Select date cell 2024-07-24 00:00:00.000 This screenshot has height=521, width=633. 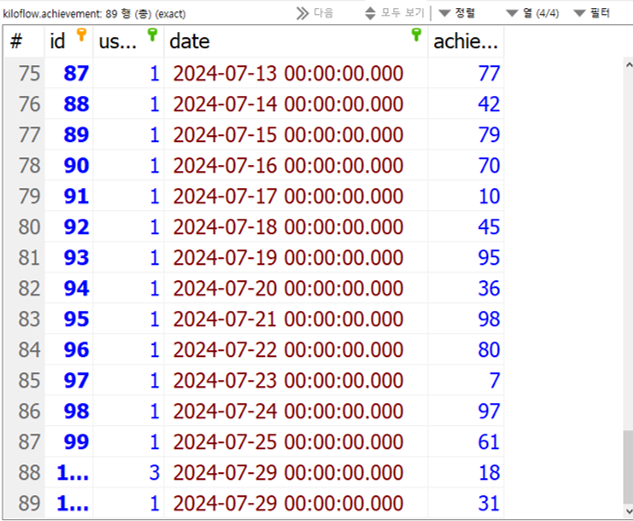(296, 411)
